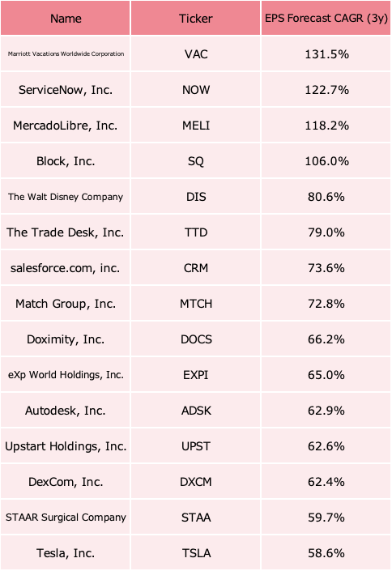Click The Walt Disney Company cell

(66, 197)
